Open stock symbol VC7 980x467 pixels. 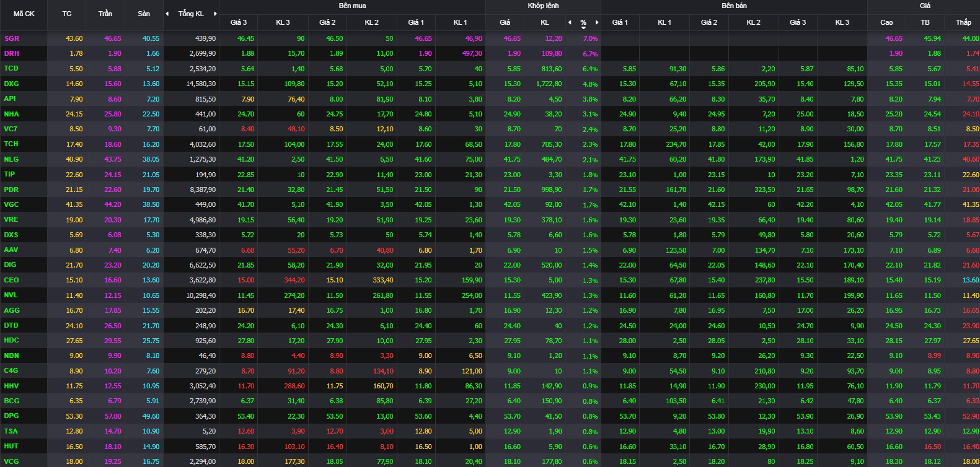point(11,129)
